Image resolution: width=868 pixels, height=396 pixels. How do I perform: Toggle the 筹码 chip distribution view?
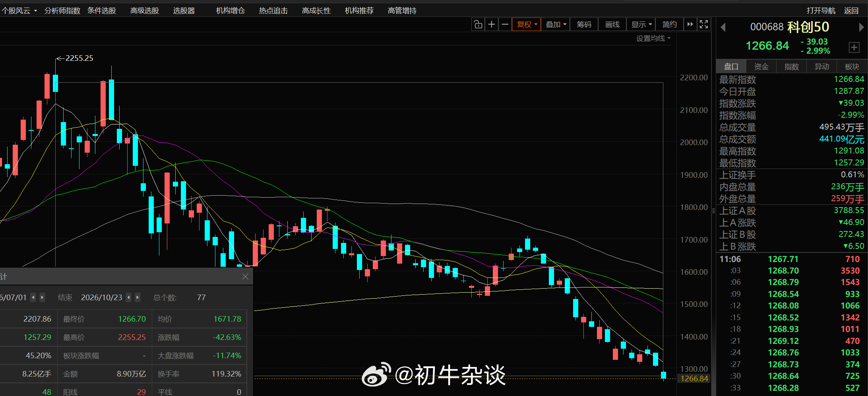tap(584, 25)
